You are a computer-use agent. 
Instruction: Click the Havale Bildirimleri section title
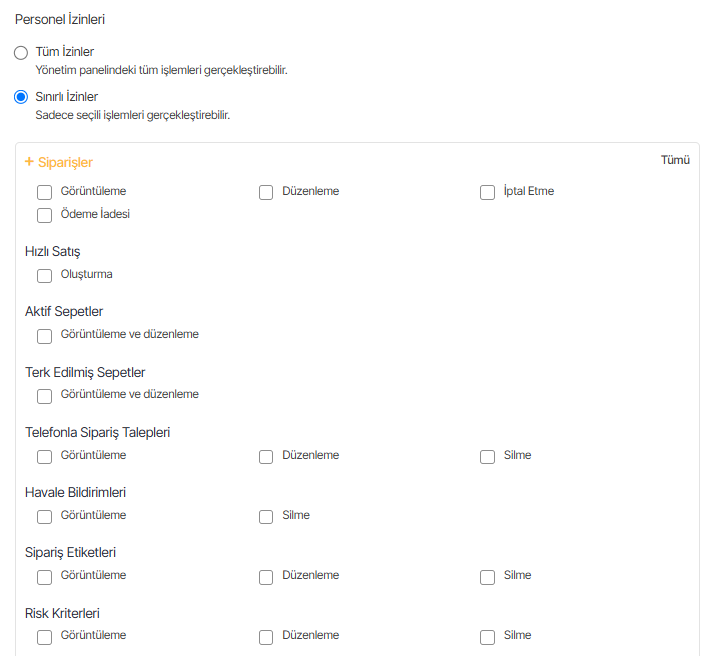coord(75,492)
